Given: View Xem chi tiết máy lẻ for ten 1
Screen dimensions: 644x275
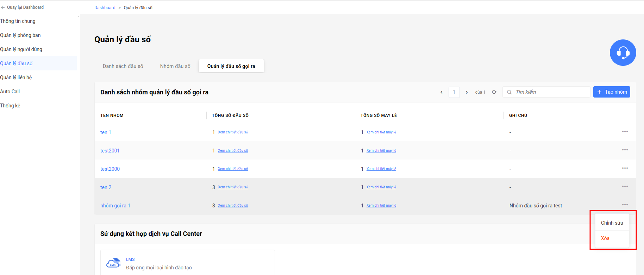Looking at the screenshot, I should pyautogui.click(x=381, y=132).
